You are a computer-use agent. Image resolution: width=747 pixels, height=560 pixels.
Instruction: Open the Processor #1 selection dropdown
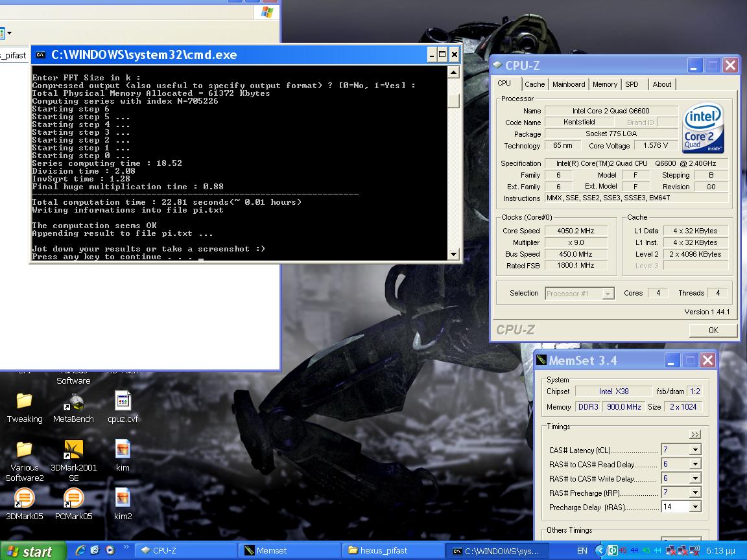point(608,294)
